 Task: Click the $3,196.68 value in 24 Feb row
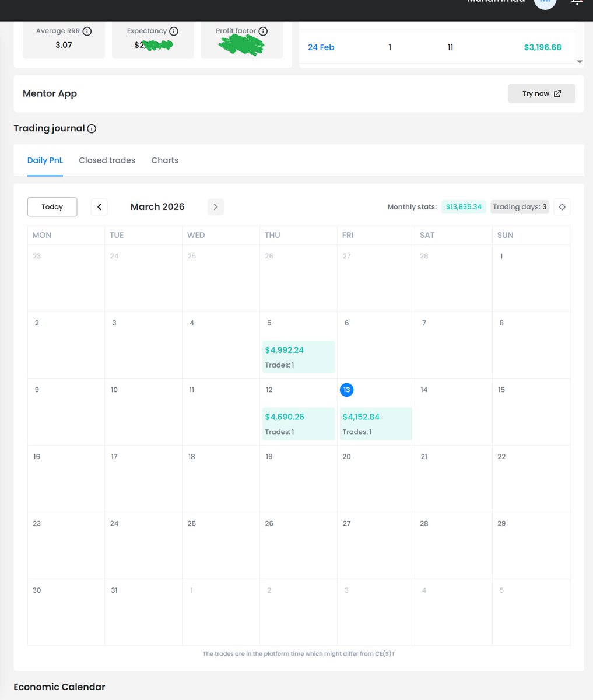click(542, 47)
